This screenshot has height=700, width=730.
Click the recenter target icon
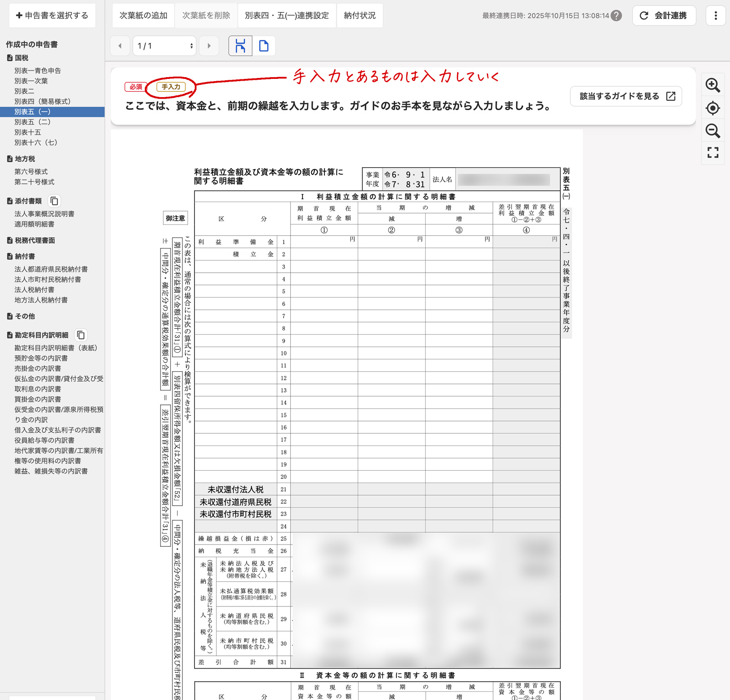click(713, 108)
